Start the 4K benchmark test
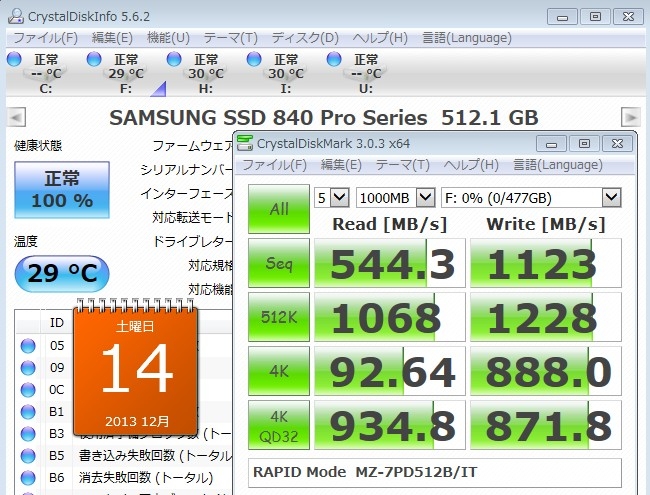This screenshot has width=650, height=495. (279, 371)
